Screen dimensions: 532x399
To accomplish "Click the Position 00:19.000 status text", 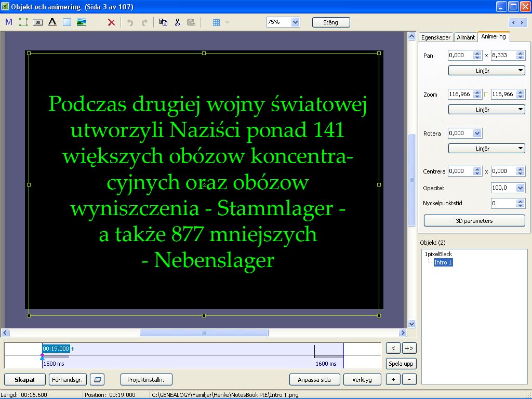I will (110, 395).
